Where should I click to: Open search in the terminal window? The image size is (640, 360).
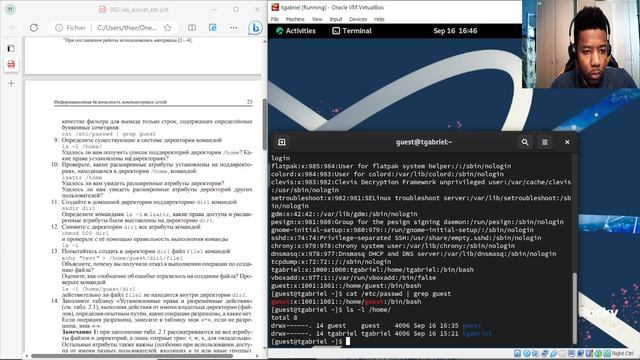click(x=525, y=142)
